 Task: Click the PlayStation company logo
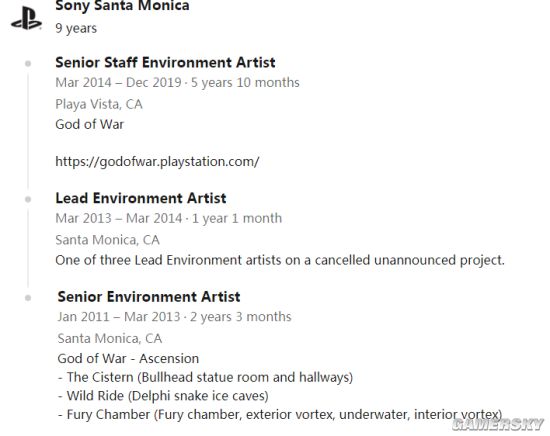[x=26, y=19]
